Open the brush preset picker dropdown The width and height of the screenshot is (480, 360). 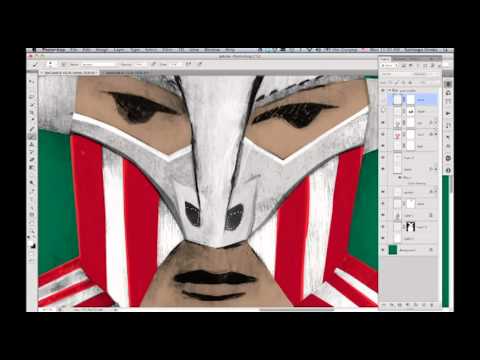pyautogui.click(x=51, y=64)
